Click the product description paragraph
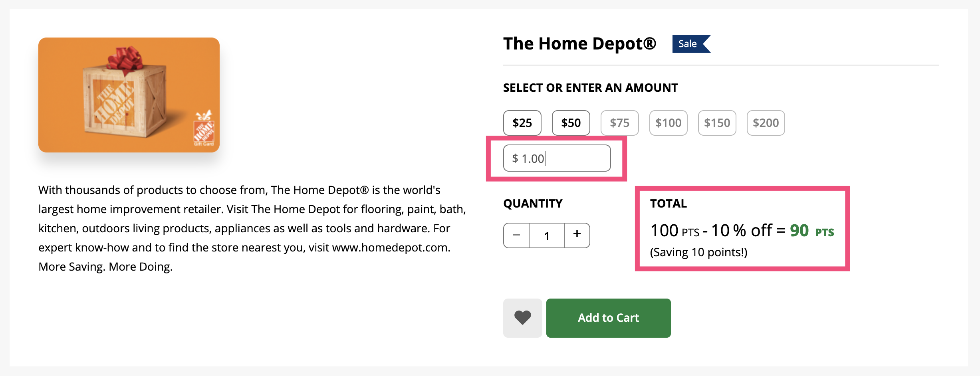This screenshot has height=376, width=980. click(252, 228)
